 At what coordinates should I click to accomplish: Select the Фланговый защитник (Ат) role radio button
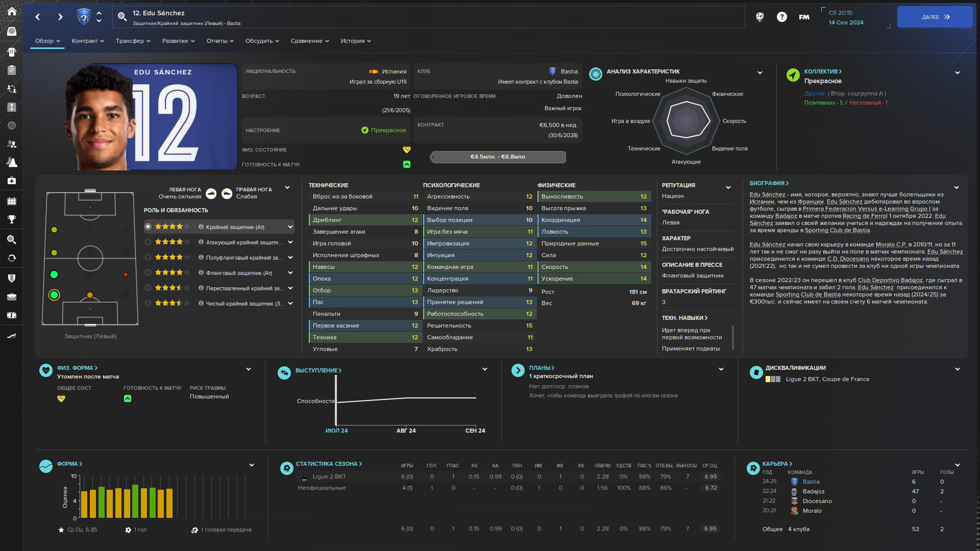click(148, 273)
